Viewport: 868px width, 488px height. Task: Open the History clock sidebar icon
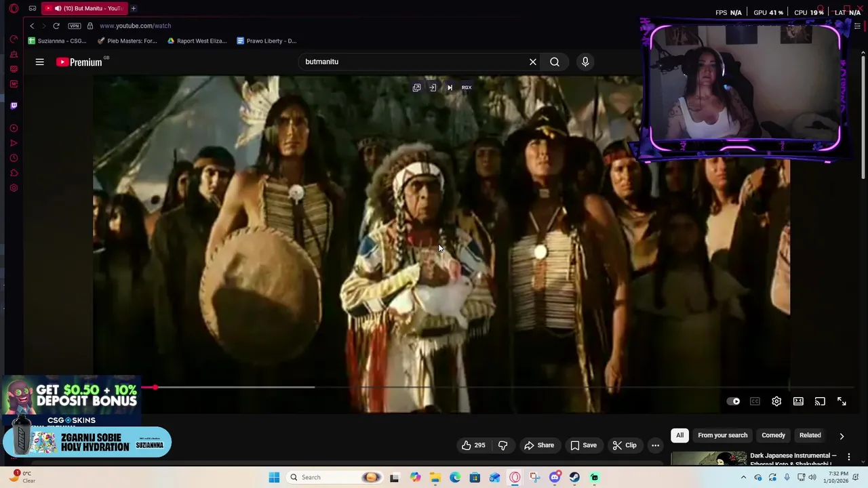click(x=14, y=158)
